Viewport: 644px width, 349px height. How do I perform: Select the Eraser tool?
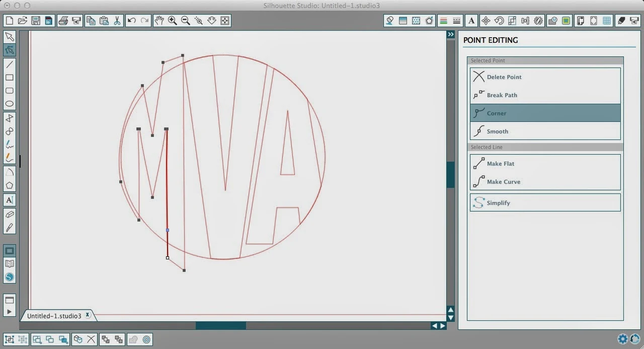(x=9, y=214)
